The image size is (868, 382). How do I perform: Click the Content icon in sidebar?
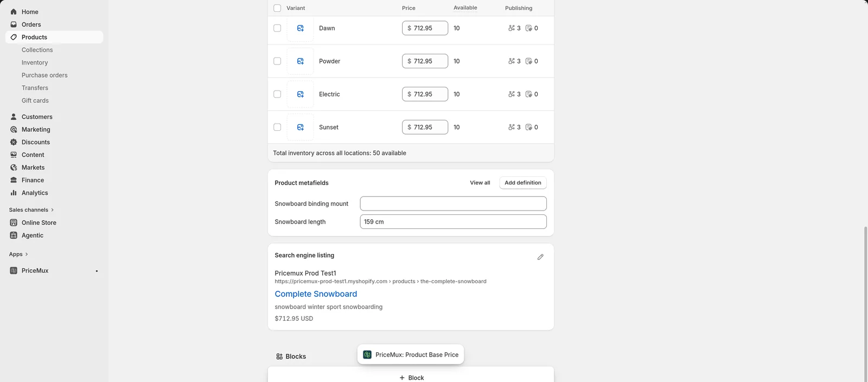pyautogui.click(x=14, y=155)
